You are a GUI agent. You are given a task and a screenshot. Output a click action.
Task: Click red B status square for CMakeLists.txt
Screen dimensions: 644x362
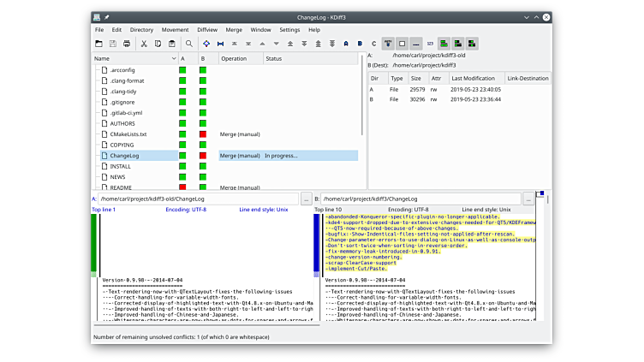(203, 134)
